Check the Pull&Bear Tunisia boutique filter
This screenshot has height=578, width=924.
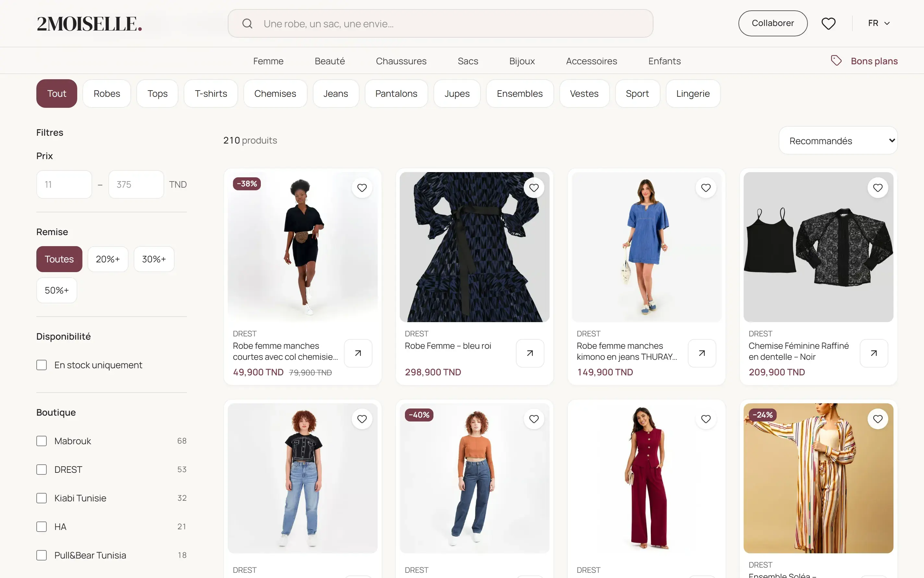pyautogui.click(x=42, y=555)
